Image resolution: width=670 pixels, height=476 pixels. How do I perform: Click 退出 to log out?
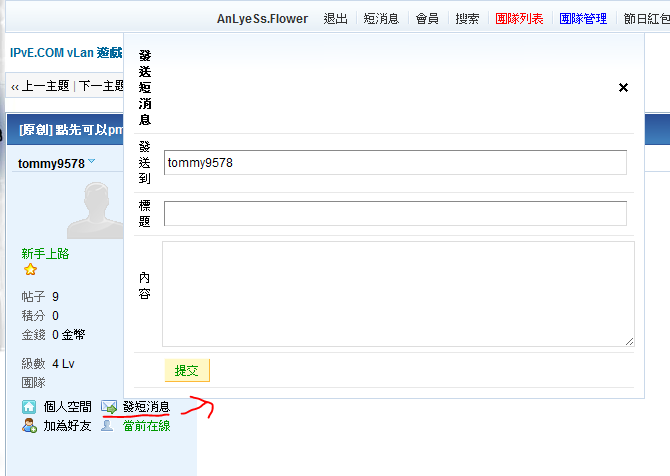tap(335, 19)
